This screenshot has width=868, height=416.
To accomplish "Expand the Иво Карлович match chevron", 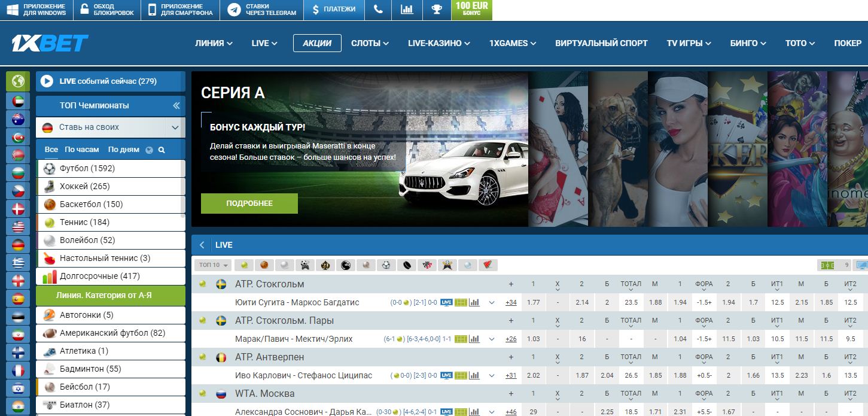I will (x=492, y=375).
